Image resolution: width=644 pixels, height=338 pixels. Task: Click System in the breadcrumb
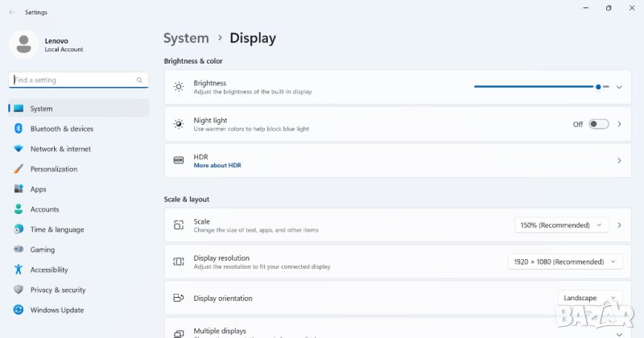(186, 38)
